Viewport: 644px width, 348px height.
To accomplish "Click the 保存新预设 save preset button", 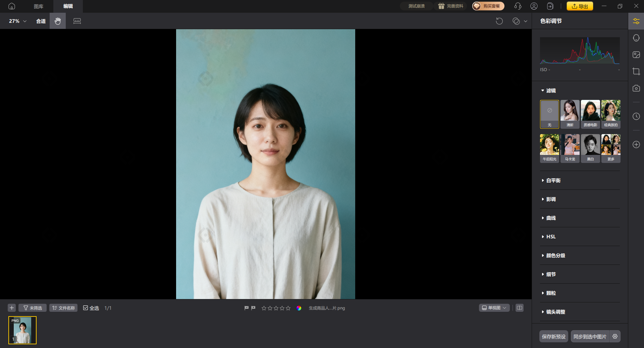I will pyautogui.click(x=553, y=337).
